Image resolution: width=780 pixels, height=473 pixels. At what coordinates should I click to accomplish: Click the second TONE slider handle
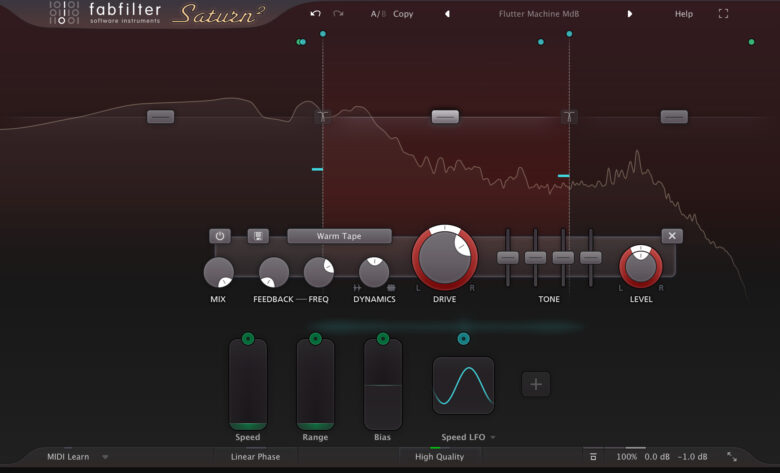(x=535, y=258)
